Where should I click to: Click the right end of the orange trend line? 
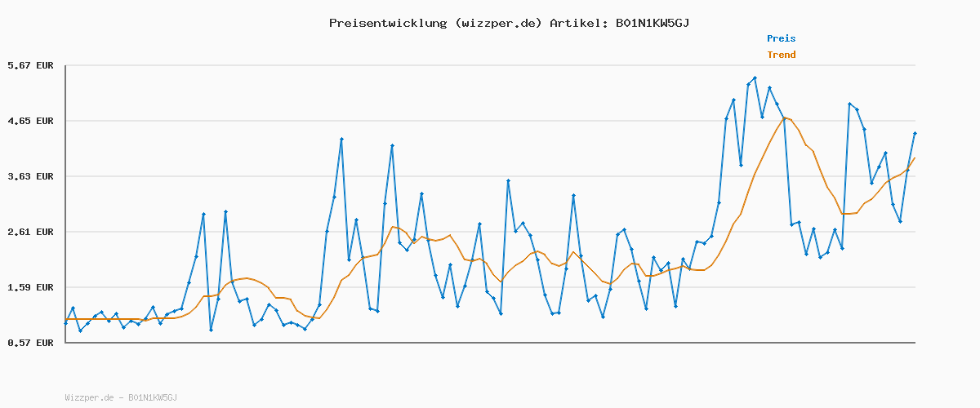click(x=915, y=158)
